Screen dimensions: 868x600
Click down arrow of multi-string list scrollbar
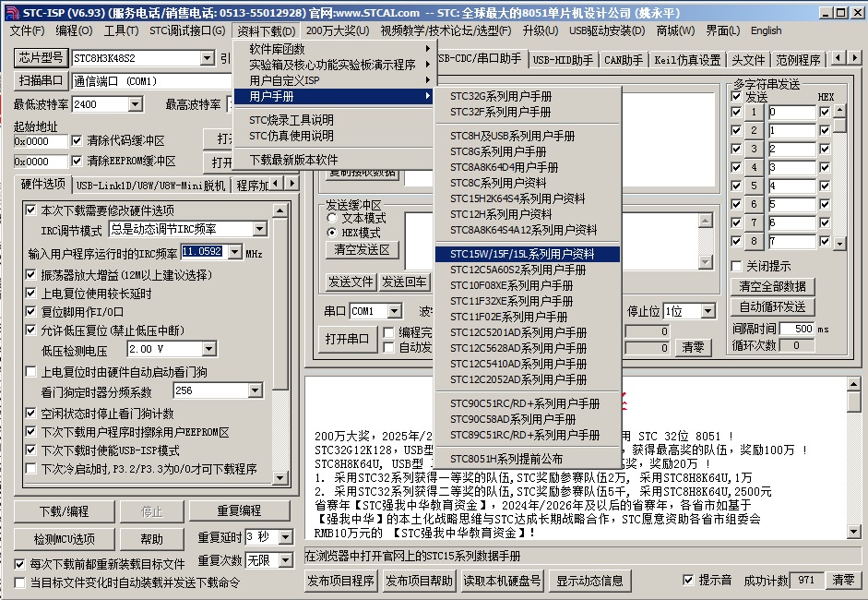tap(839, 243)
